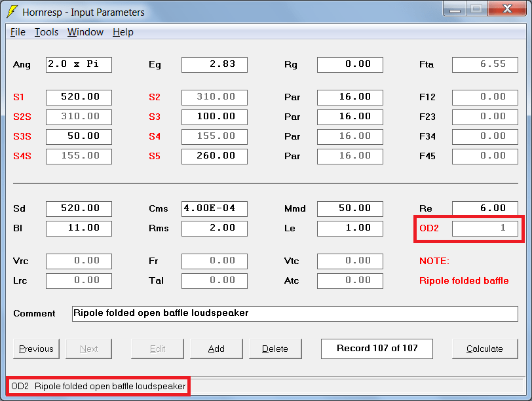Open the Window menu
Screen dimensions: 532x401
(85, 32)
